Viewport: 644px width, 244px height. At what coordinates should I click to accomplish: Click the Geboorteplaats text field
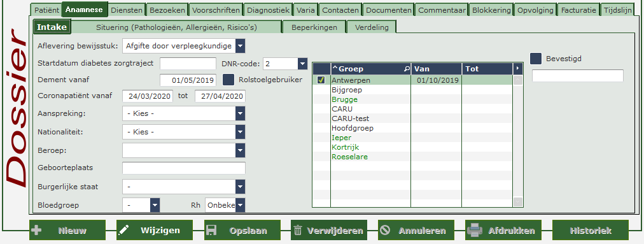tap(183, 168)
